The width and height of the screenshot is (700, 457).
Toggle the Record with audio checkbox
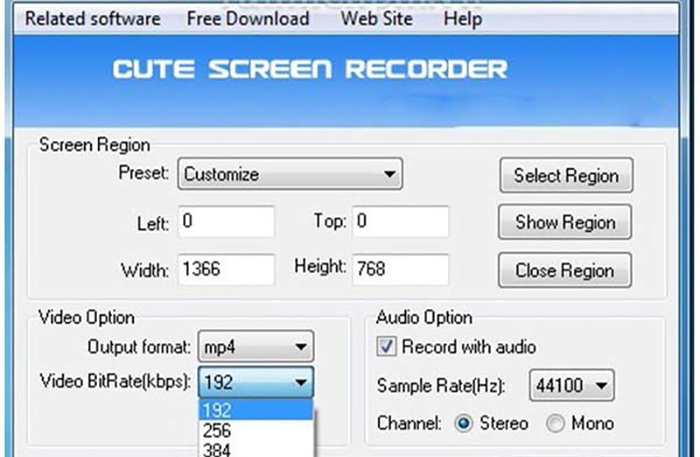[x=386, y=346]
